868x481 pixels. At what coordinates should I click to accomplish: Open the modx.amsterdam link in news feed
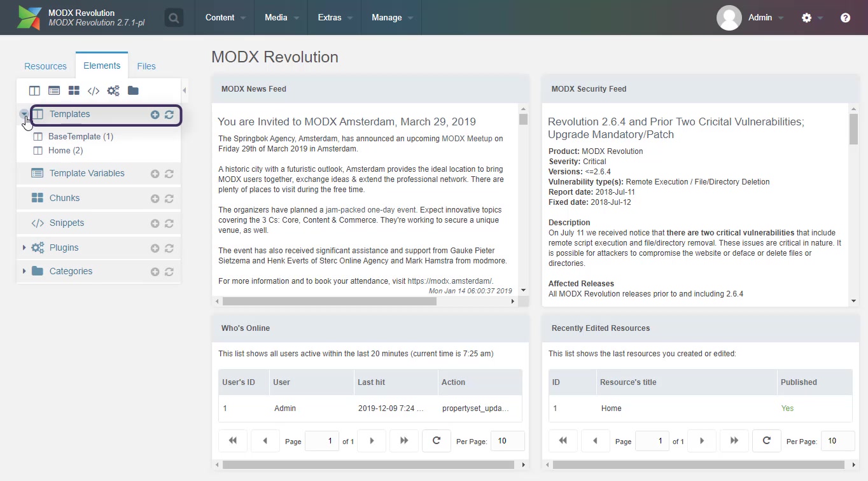click(x=449, y=281)
